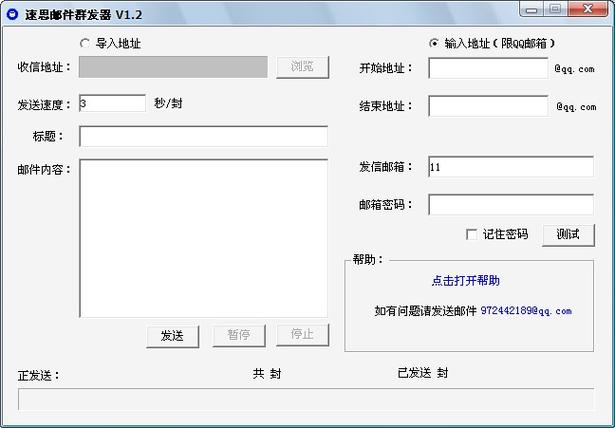Click the 秒/封 unit label

coord(168,104)
